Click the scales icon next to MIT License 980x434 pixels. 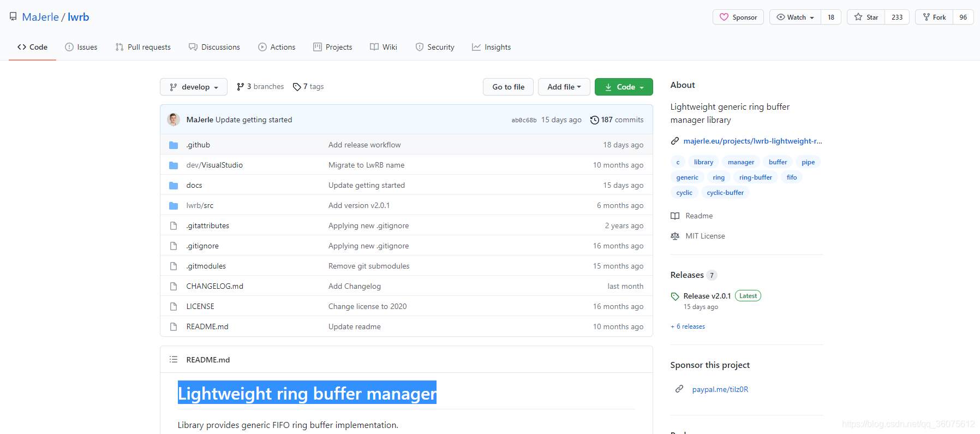[x=675, y=236]
